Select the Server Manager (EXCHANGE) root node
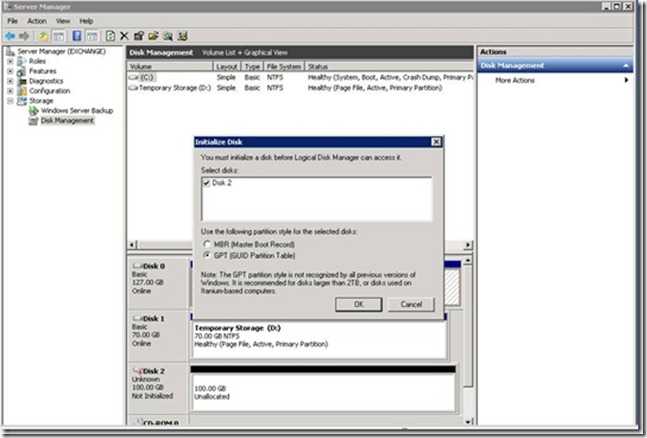 tap(61, 51)
